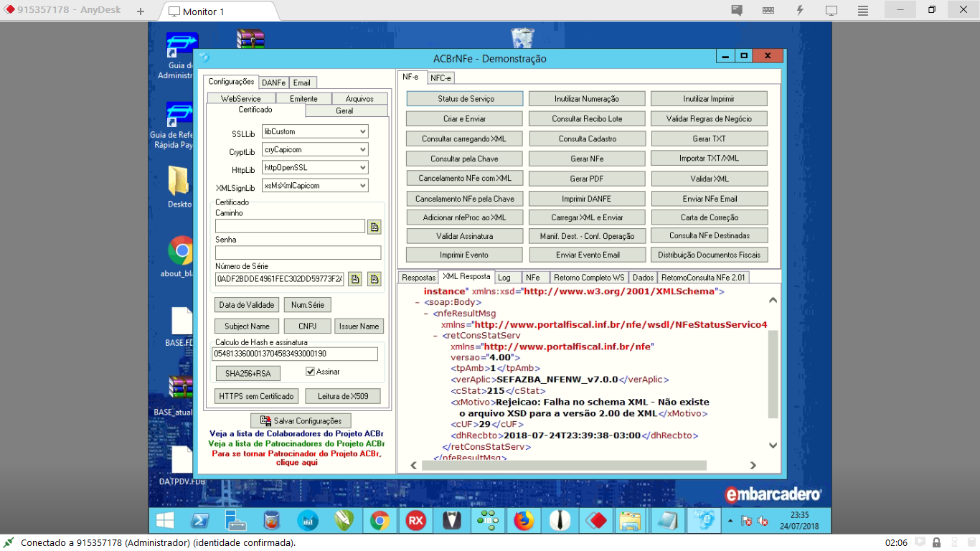Click the Leitura de X509 button
Screen dimensions: 980x551
(343, 396)
